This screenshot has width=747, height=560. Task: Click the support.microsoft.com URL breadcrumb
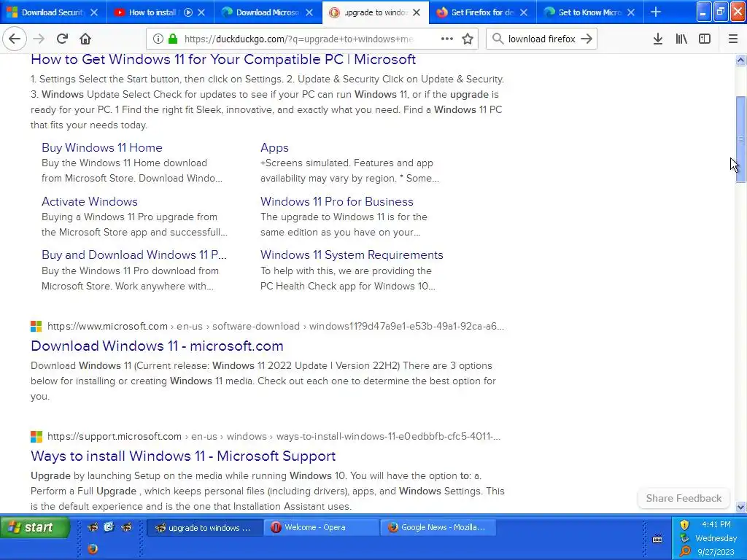pyautogui.click(x=274, y=436)
